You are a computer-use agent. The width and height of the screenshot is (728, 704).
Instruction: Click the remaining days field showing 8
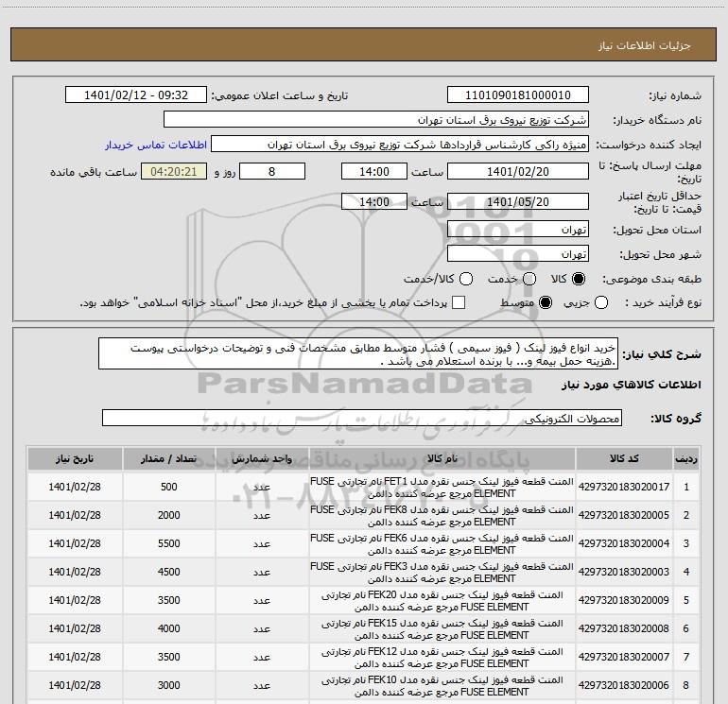point(272,171)
